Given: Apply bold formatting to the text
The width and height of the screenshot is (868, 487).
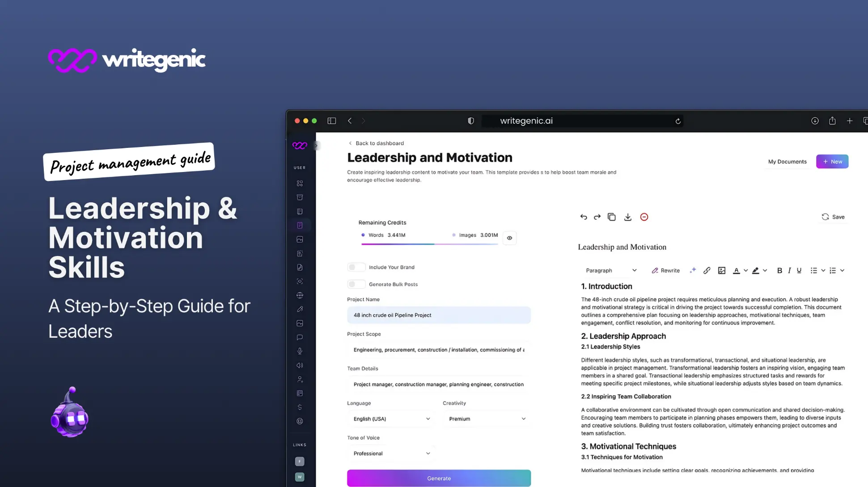Looking at the screenshot, I should (779, 270).
